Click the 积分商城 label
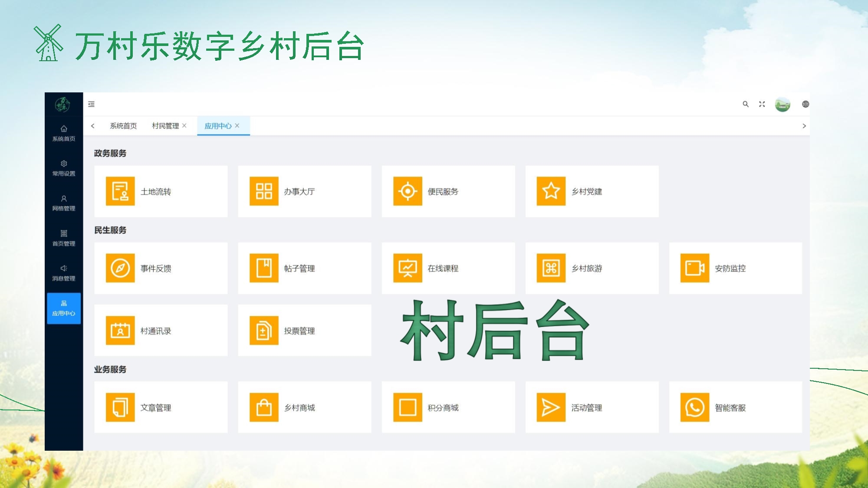 tap(443, 408)
